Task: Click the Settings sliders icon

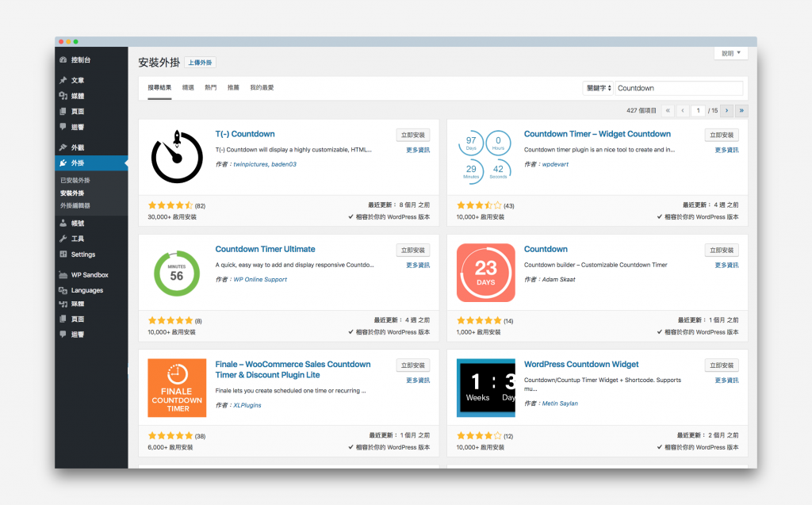Action: pos(63,254)
